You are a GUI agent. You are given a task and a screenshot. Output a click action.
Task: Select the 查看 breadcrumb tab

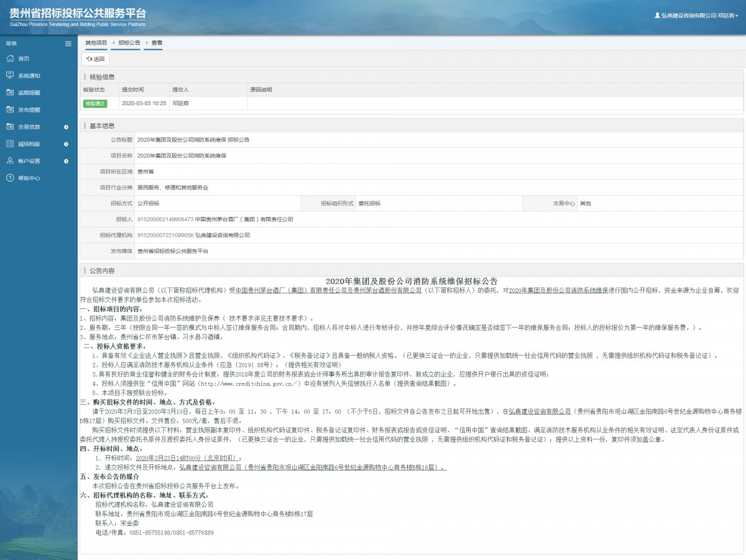click(157, 43)
